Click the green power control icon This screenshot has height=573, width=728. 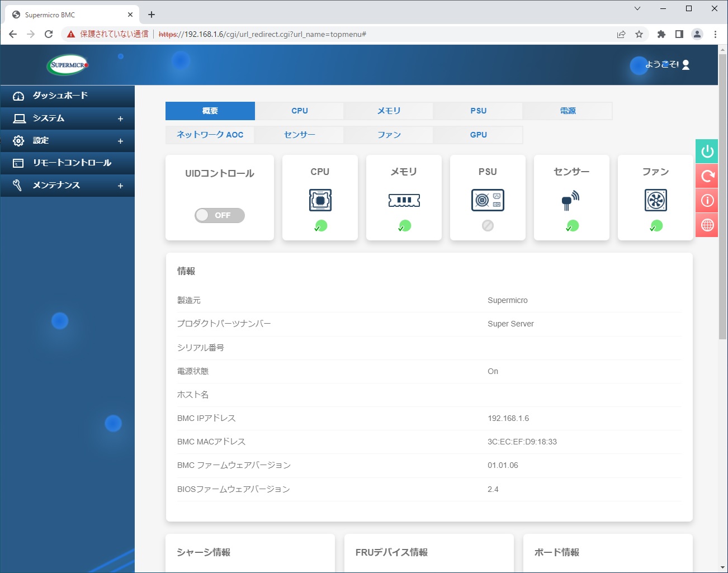click(706, 151)
